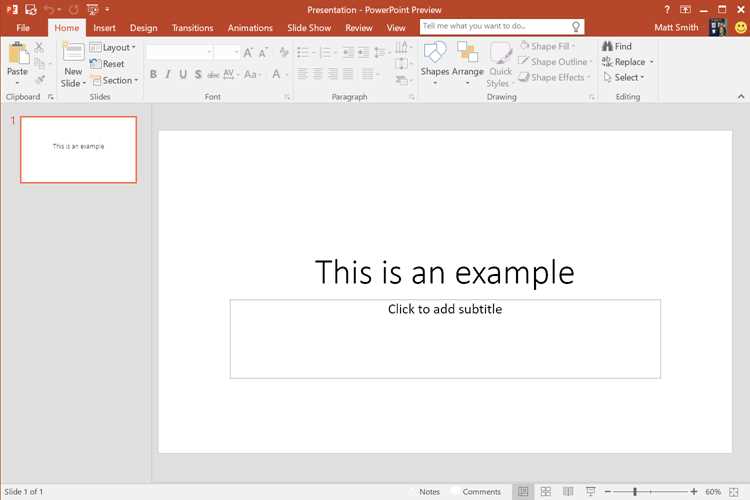750x500 pixels.
Task: Select slide 1 thumbnail
Action: pyautogui.click(x=78, y=149)
